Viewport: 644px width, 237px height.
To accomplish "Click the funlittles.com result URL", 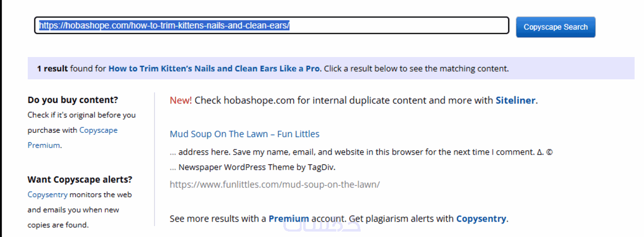I will coord(274,184).
